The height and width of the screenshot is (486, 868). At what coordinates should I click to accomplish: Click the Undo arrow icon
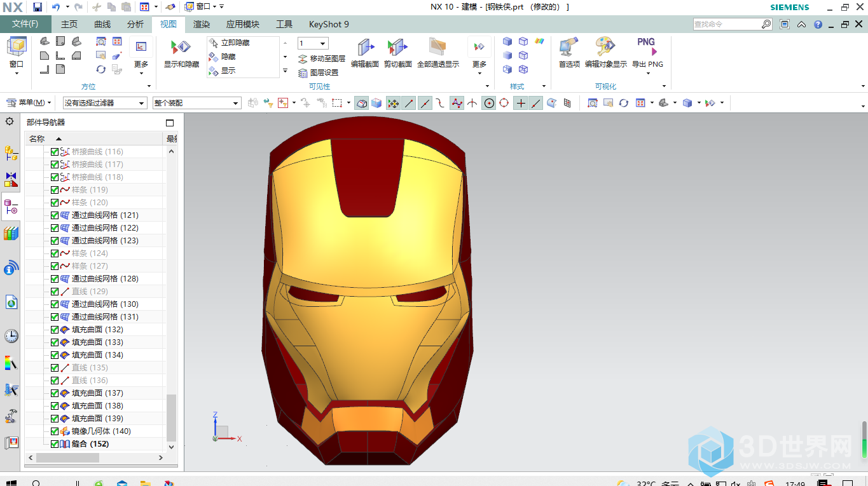pyautogui.click(x=56, y=7)
